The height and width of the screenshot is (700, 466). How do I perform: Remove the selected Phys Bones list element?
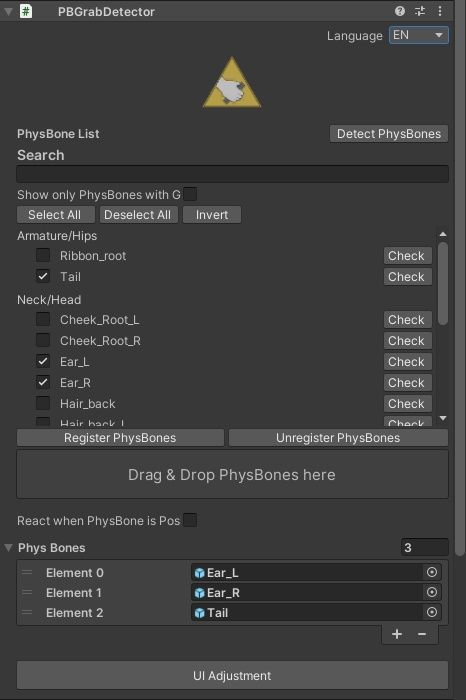422,634
